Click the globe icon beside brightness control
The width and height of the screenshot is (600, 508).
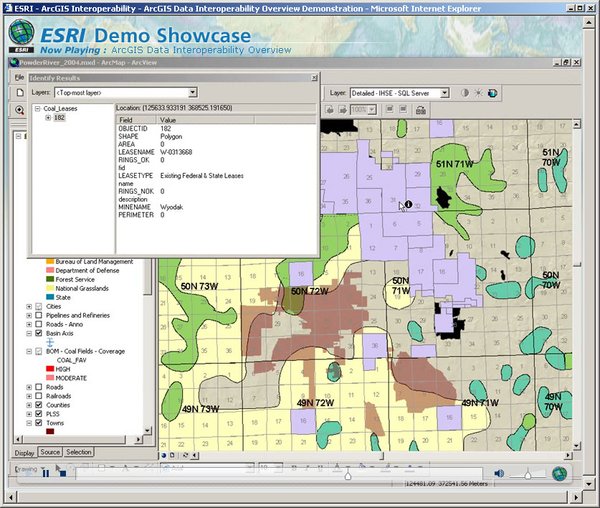tap(492, 93)
